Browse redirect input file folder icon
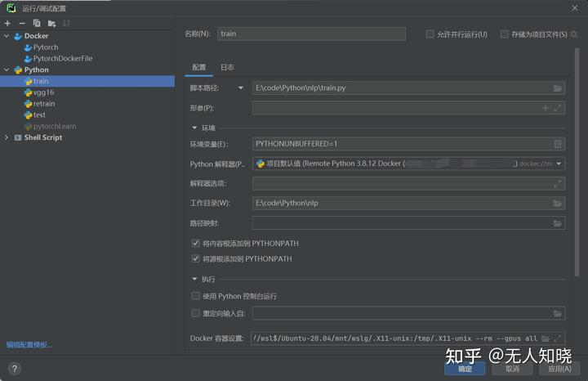 [557, 313]
